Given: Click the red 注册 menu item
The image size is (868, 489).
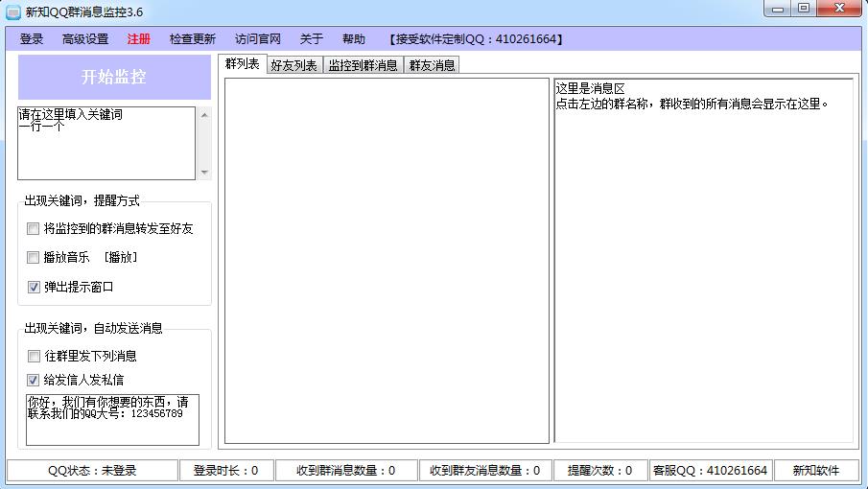Looking at the screenshot, I should 139,39.
